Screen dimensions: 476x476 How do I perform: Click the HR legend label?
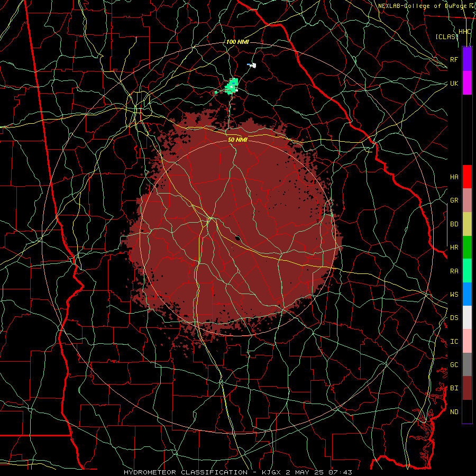click(454, 248)
